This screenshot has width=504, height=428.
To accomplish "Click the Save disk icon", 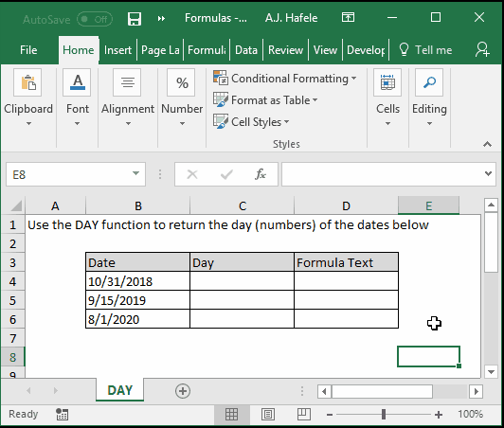I will click(x=135, y=19).
